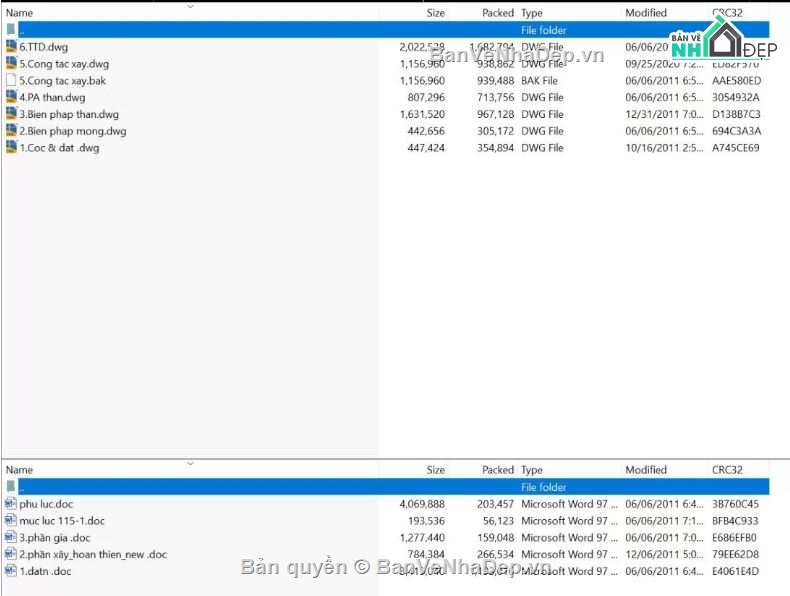Click the Type column header in top pane
The image size is (790, 596).
click(x=532, y=13)
